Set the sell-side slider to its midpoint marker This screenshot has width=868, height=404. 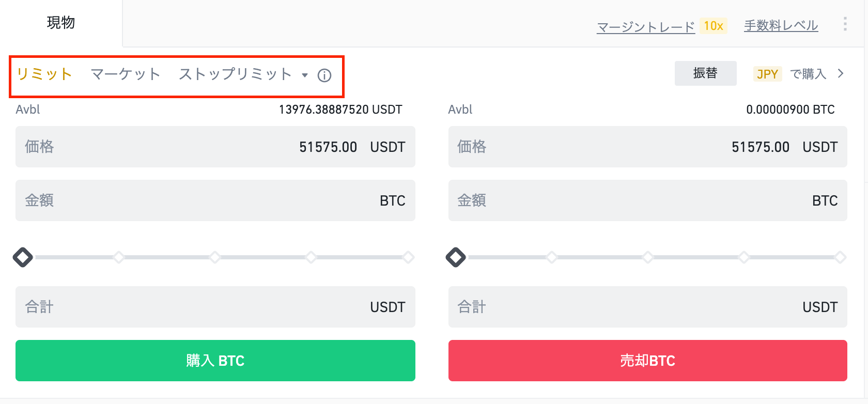click(648, 257)
